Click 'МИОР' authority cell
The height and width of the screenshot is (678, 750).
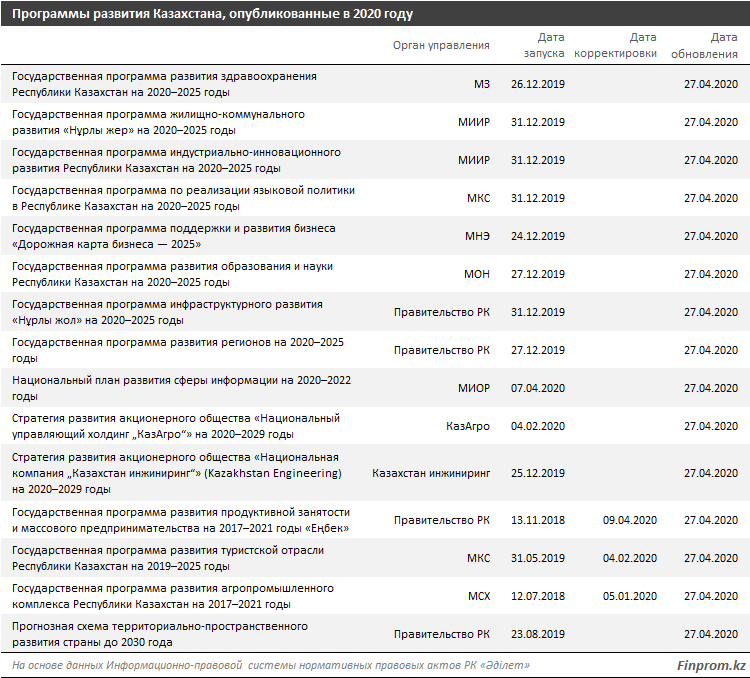pos(474,388)
